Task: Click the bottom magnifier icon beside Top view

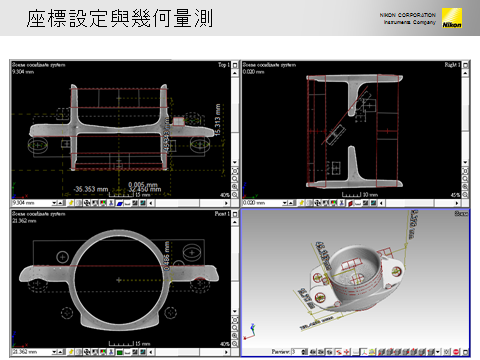Action: pos(235,195)
